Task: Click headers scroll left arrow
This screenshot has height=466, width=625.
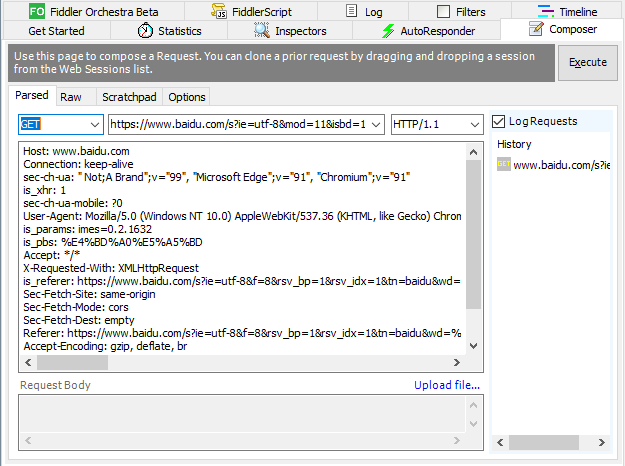Action: click(28, 362)
